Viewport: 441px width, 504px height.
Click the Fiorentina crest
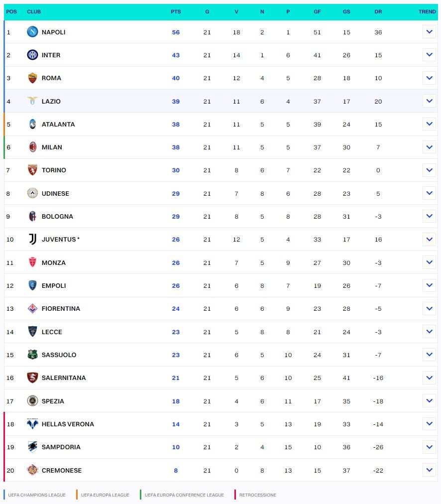coord(32,308)
